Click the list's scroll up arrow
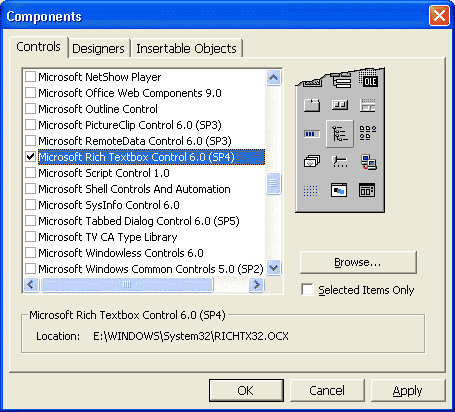Viewport: 455px width, 412px height. coord(274,78)
